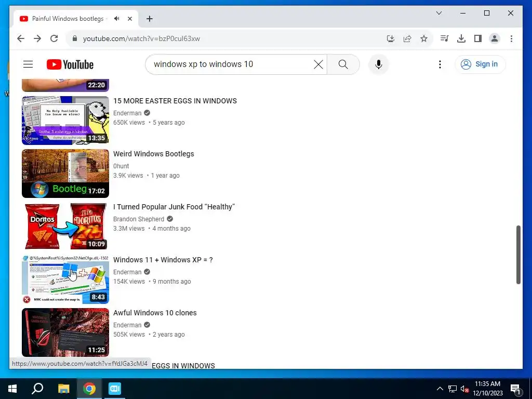The height and width of the screenshot is (399, 532).
Task: Open the Chrome profile avatar
Action: pyautogui.click(x=495, y=38)
